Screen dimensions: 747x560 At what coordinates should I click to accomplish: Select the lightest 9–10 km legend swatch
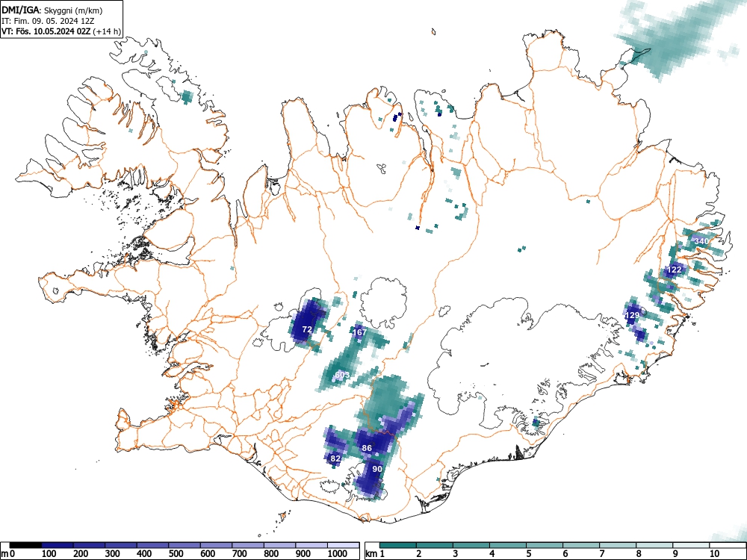(691, 545)
